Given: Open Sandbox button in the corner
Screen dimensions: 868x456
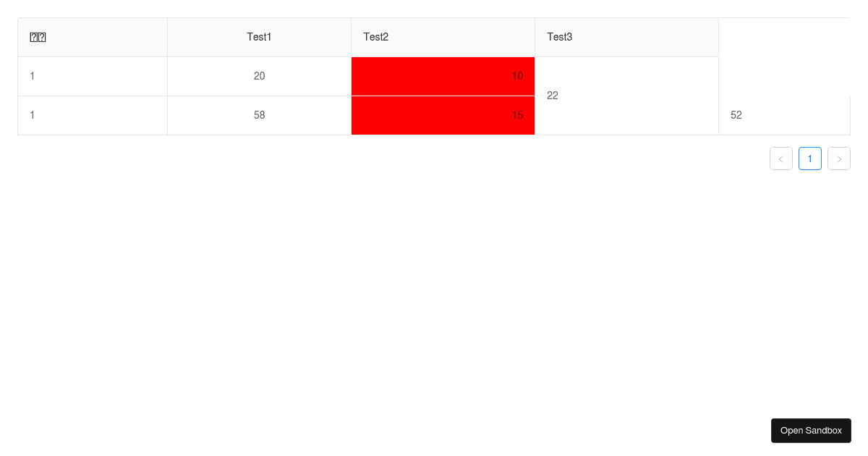Looking at the screenshot, I should (811, 431).
